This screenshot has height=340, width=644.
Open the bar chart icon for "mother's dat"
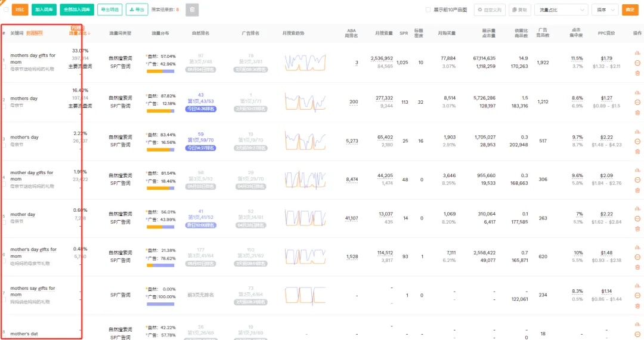pos(637,324)
